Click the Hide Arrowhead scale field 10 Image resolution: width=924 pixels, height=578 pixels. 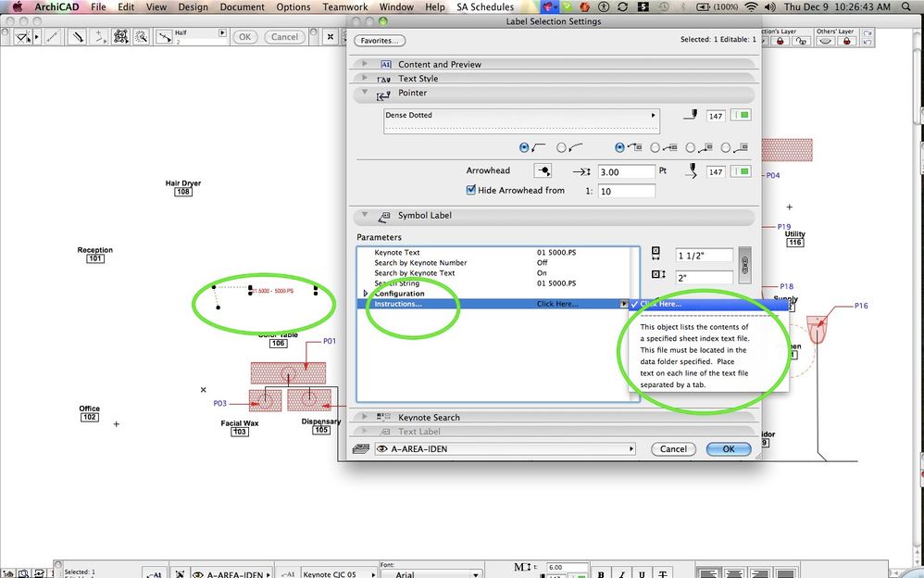tap(627, 191)
